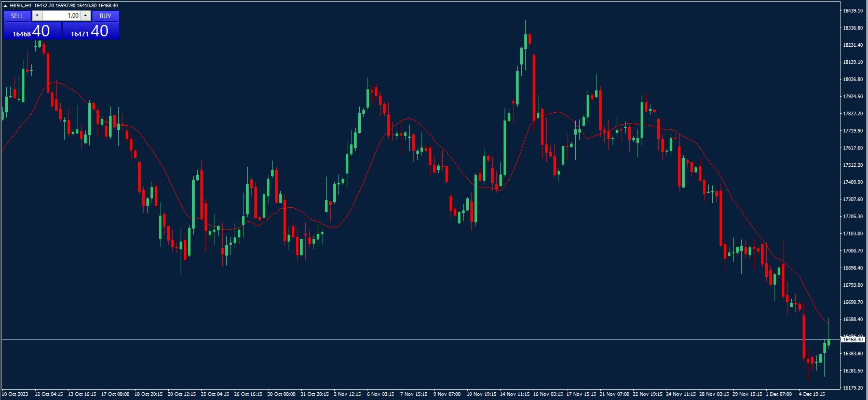Click the 1.00 volume input field
This screenshot has height=400, width=868.
pyautogui.click(x=61, y=16)
